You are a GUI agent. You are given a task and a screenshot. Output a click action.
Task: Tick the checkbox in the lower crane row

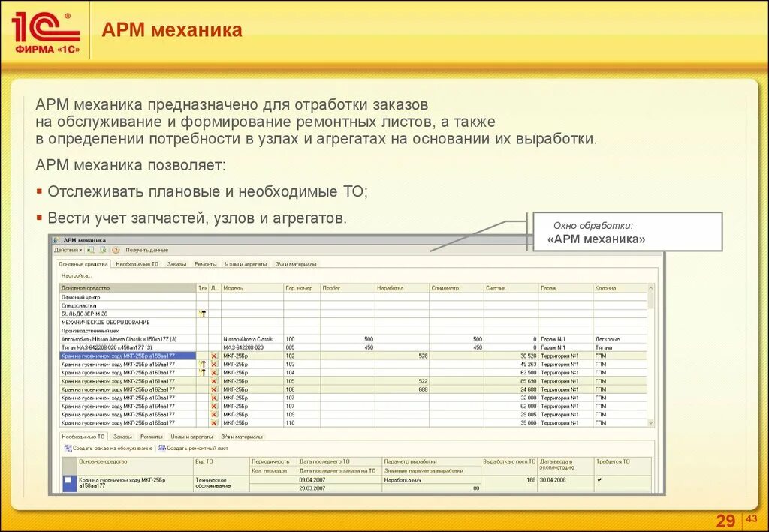[x=68, y=480]
